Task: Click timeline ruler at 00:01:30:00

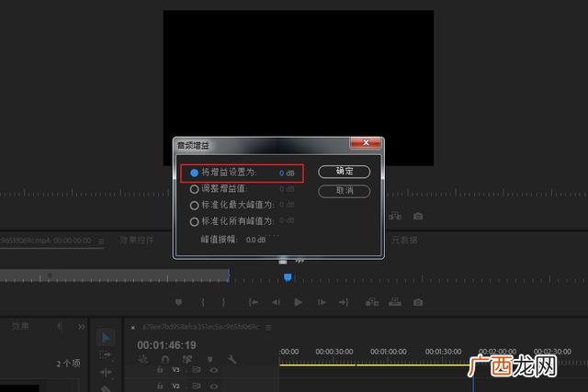Action: coord(443,352)
